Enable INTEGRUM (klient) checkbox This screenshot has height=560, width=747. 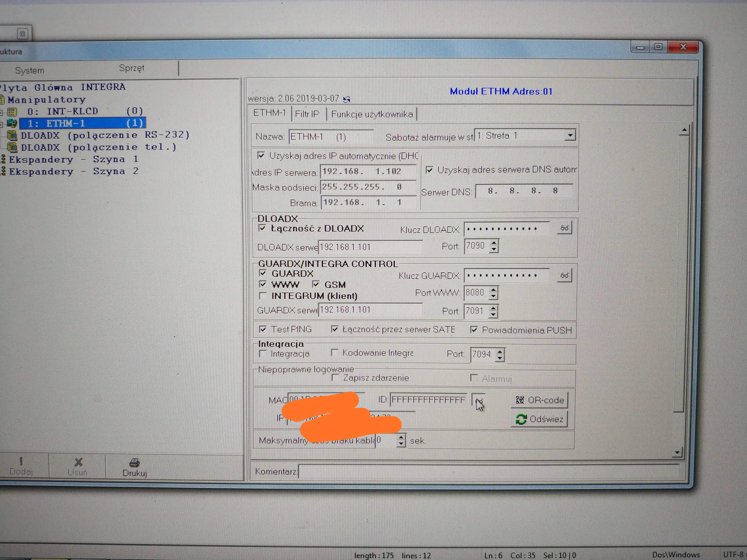pos(262,296)
